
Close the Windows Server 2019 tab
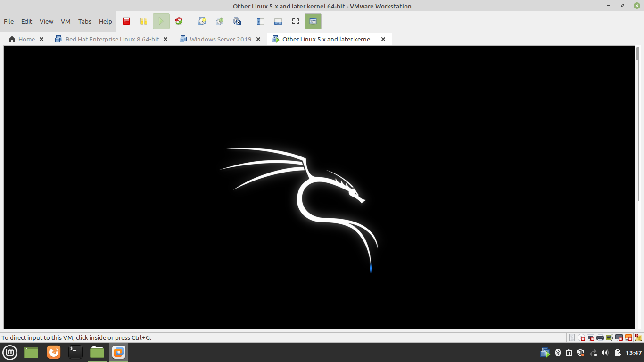click(x=258, y=39)
